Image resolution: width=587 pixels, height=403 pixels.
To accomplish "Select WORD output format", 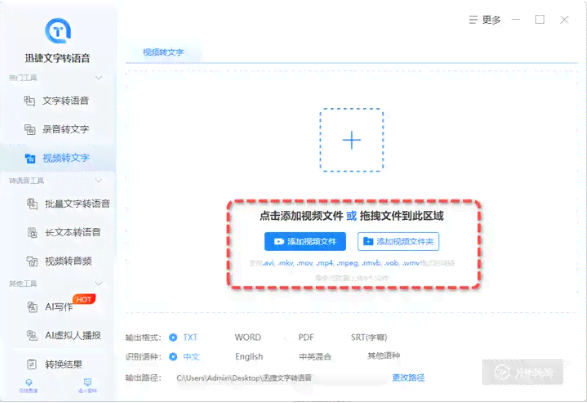I will [x=248, y=337].
